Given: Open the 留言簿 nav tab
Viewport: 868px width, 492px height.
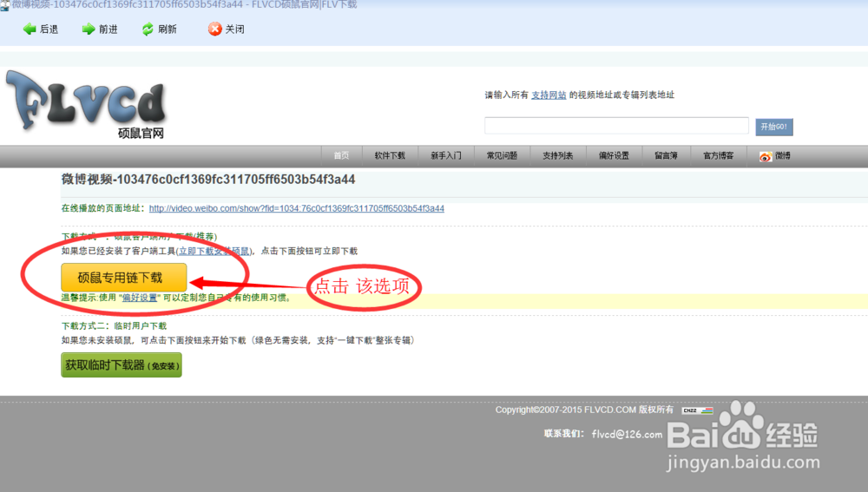Looking at the screenshot, I should (666, 156).
